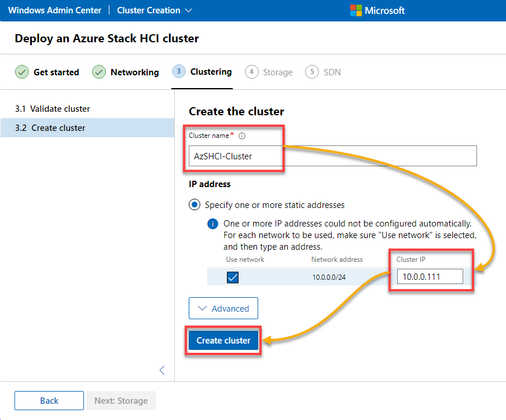Click the IP address section label
506x420 pixels.
(210, 184)
